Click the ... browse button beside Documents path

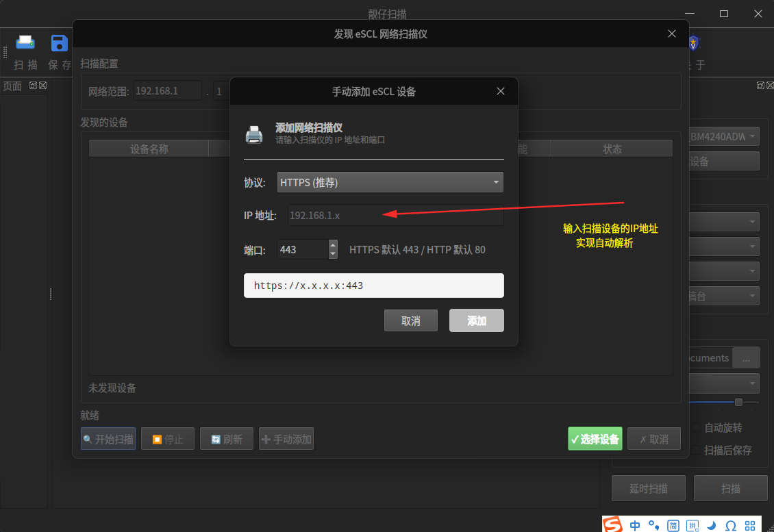(746, 358)
